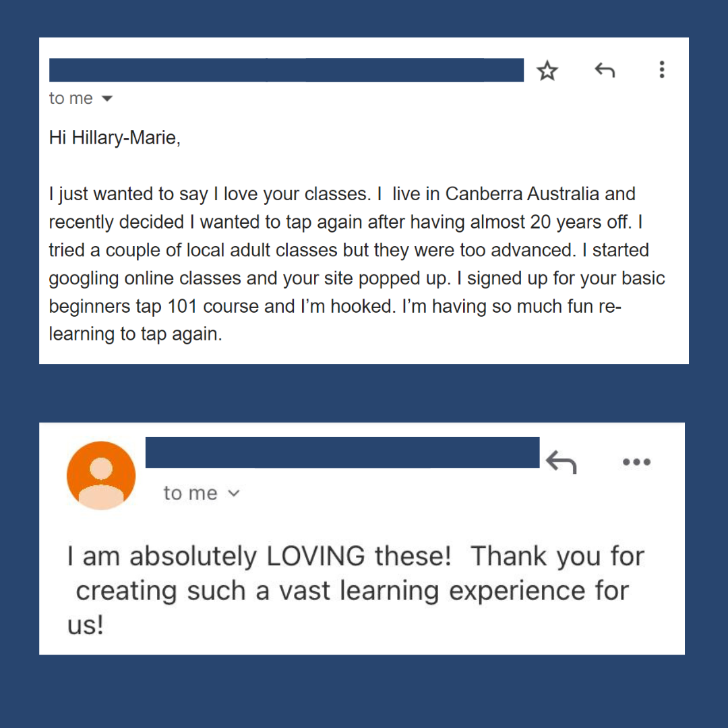Click the top email's redacted sender name
The image size is (728, 728).
pyautogui.click(x=286, y=70)
